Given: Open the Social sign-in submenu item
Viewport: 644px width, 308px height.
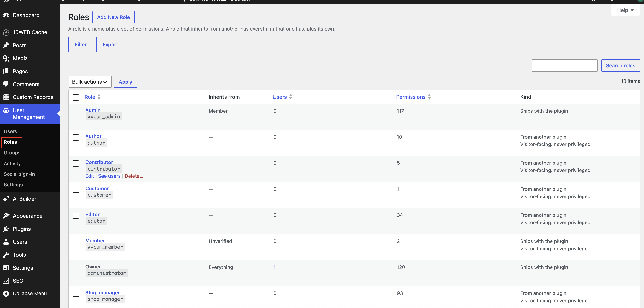Looking at the screenshot, I should click(19, 174).
